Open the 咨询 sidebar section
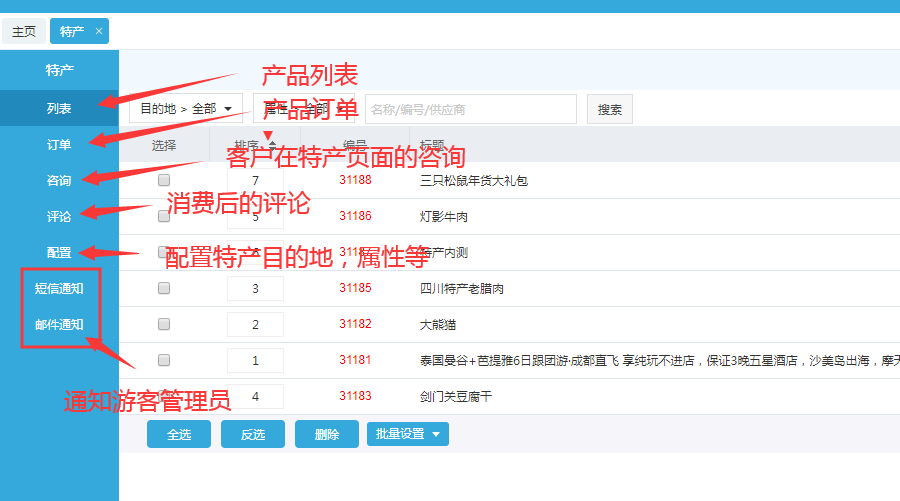This screenshot has height=501, width=900. point(59,180)
